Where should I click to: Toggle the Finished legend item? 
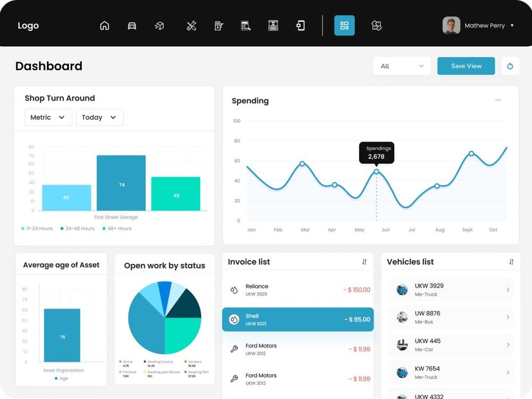point(128,373)
